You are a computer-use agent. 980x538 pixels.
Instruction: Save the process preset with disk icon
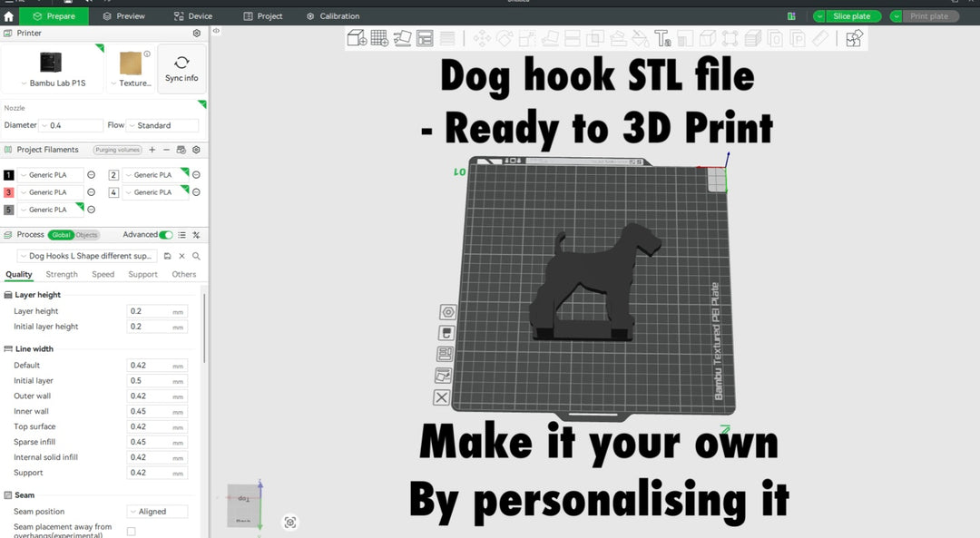[168, 256]
